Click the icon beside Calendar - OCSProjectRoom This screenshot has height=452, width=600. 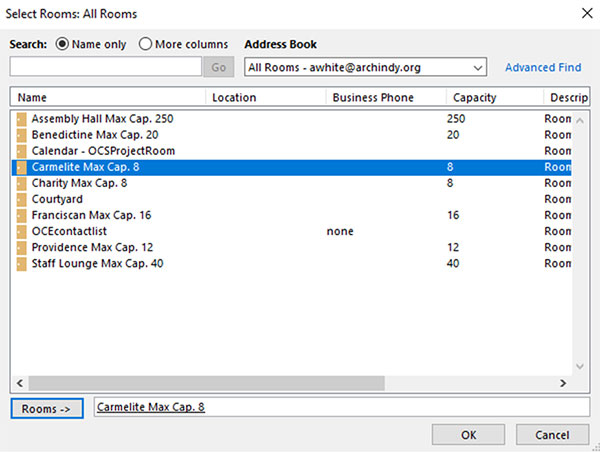(x=22, y=151)
